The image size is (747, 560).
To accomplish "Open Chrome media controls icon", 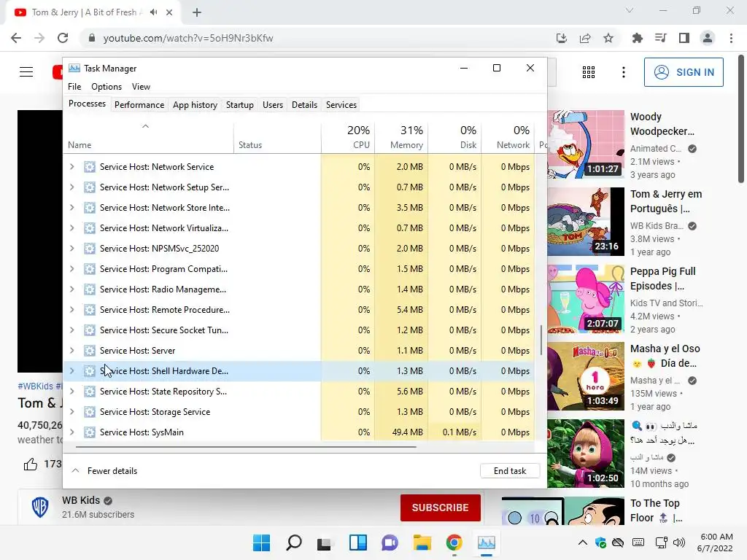I will coord(661,38).
